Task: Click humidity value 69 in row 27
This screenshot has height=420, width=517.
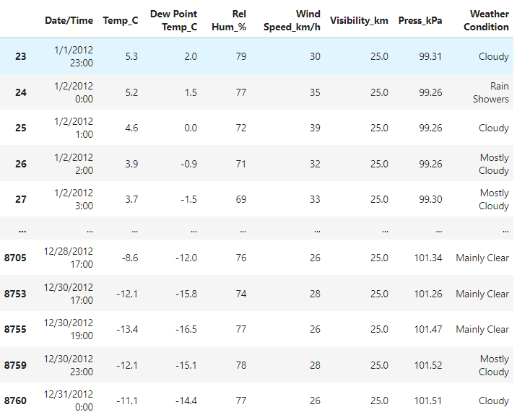Action: 240,199
